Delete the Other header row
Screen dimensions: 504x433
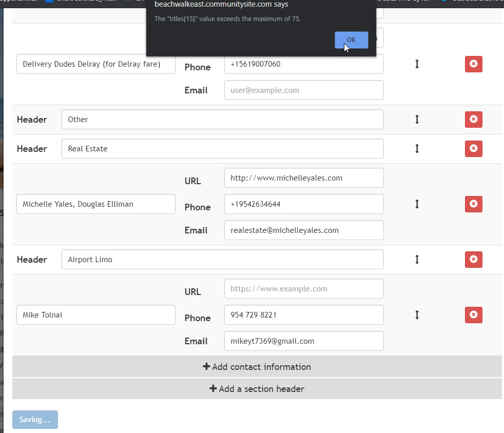pyautogui.click(x=474, y=120)
